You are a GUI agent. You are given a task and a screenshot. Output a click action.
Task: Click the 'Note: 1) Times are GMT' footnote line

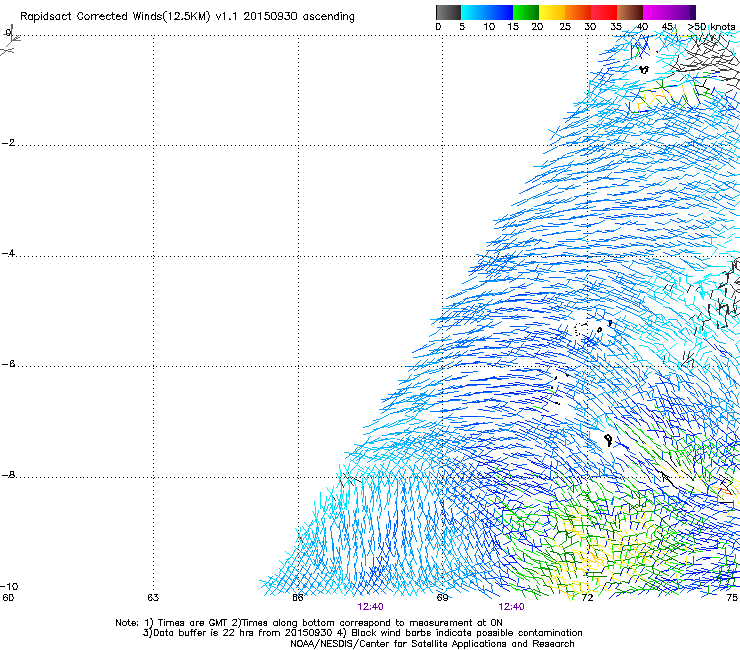[309, 623]
